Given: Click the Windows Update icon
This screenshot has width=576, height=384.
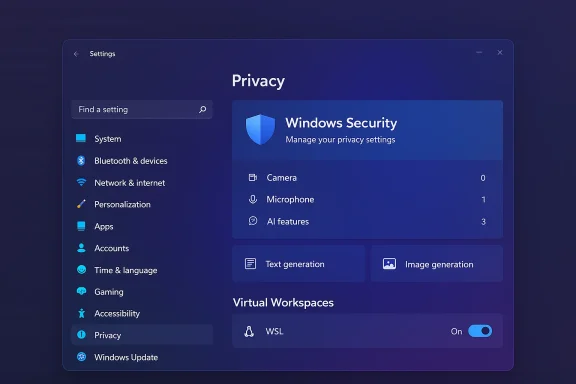Looking at the screenshot, I should coord(82,357).
